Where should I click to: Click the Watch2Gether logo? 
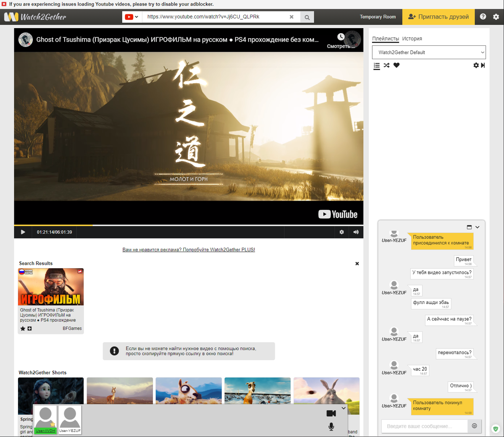35,17
